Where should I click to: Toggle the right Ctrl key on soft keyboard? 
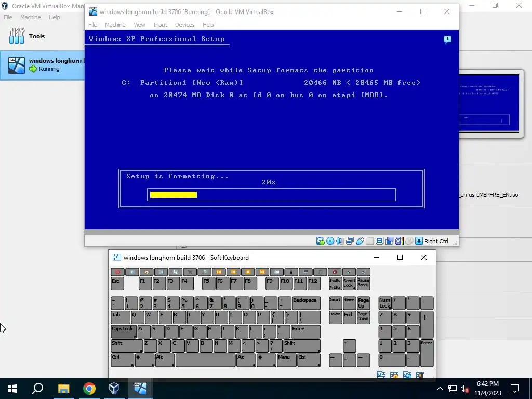(x=309, y=360)
